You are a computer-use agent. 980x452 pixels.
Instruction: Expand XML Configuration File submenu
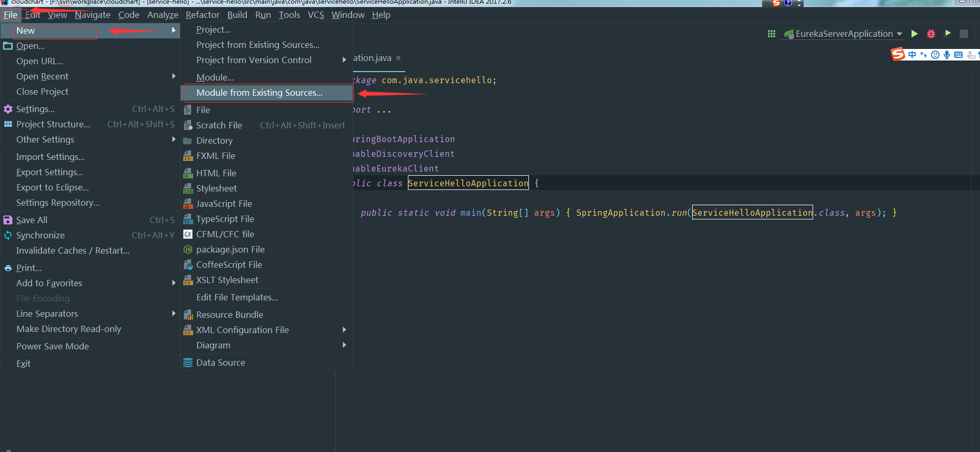(267, 330)
